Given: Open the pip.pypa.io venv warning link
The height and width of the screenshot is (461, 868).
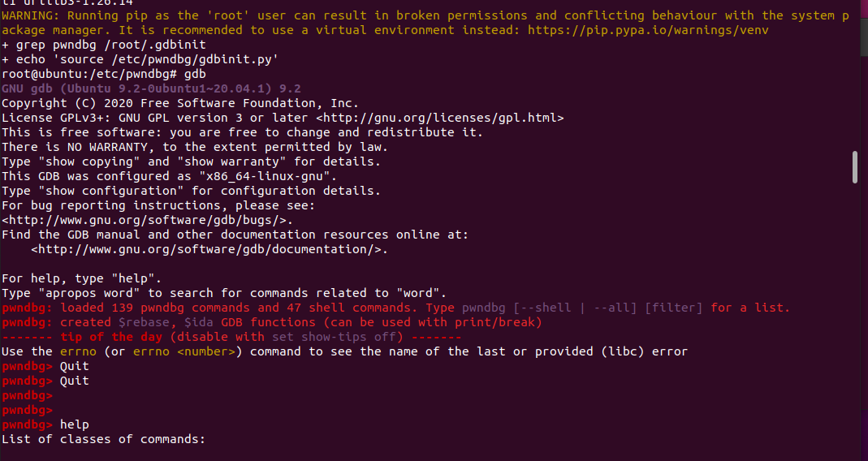Looking at the screenshot, I should [x=648, y=30].
